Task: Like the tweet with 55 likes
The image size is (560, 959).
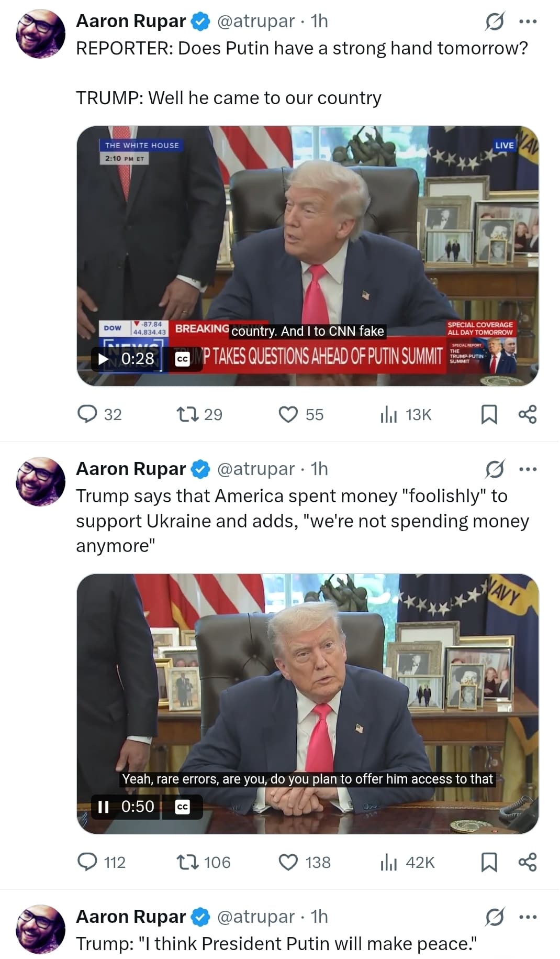Action: 288,414
